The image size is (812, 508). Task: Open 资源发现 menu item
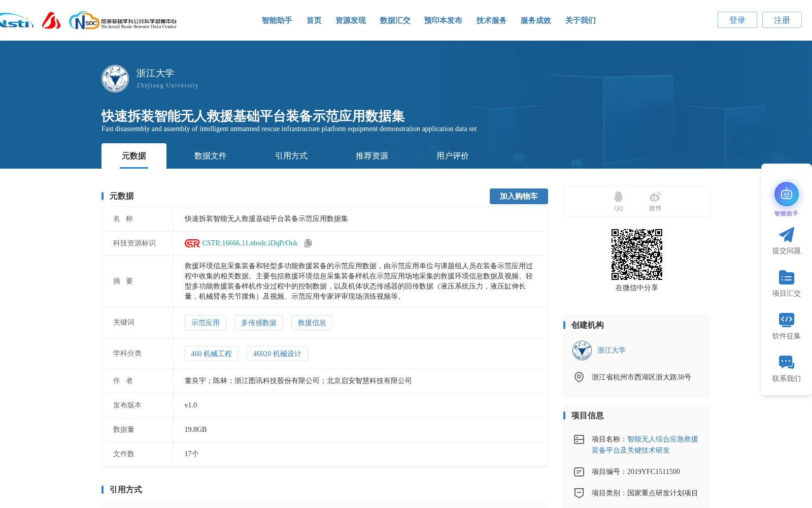click(351, 20)
